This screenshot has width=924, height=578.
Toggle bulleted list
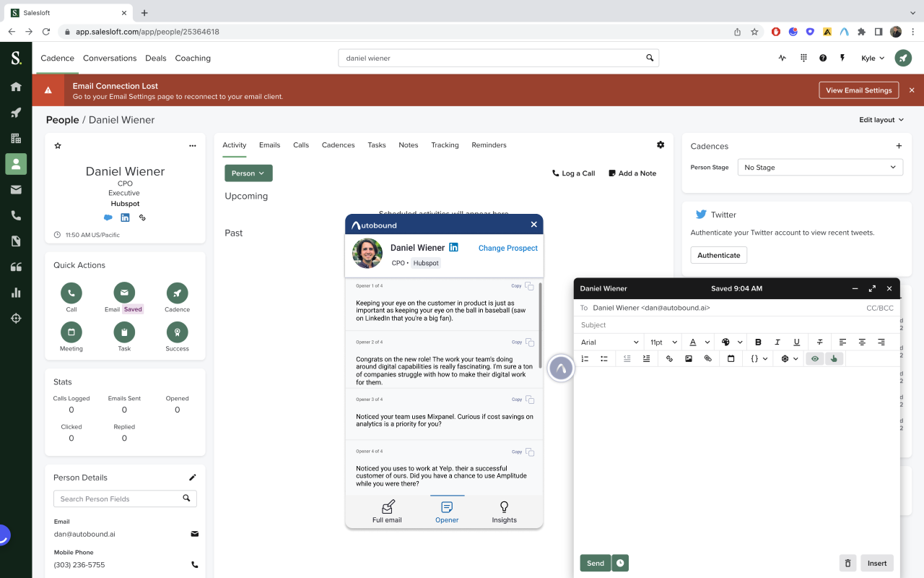click(604, 358)
